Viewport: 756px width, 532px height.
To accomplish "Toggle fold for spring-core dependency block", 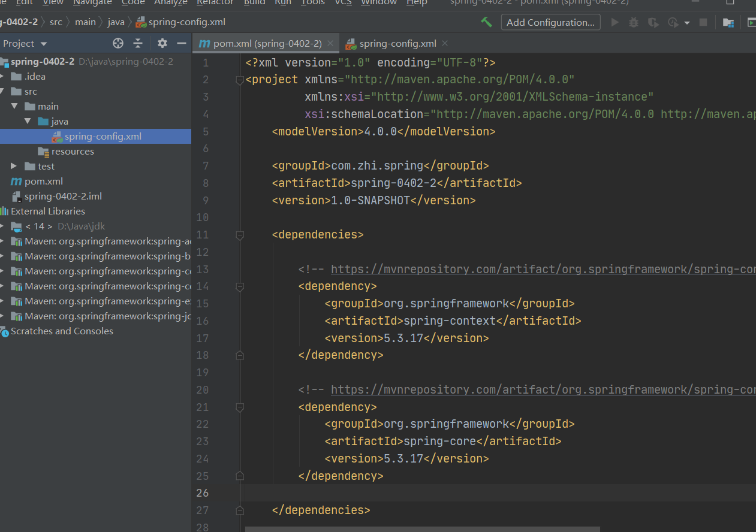I will click(240, 407).
